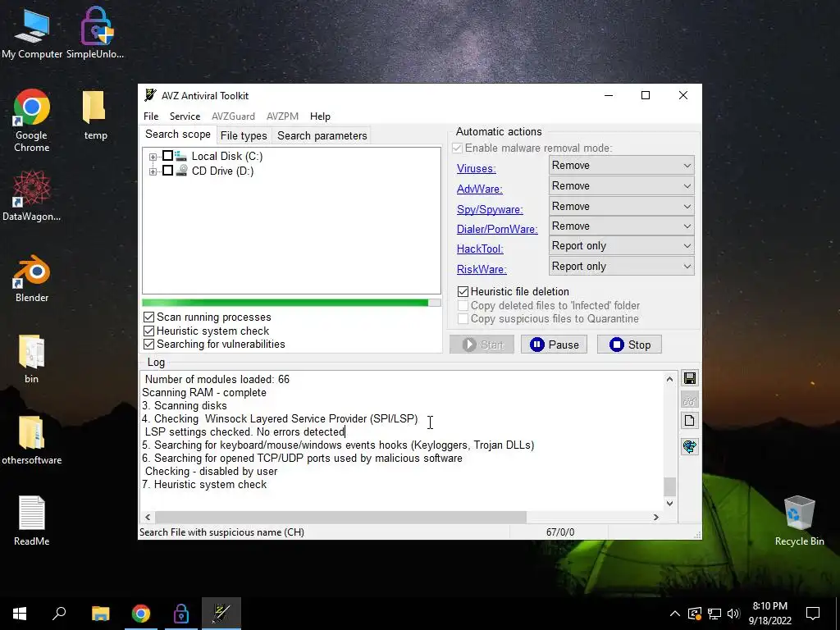
Task: Click the Dialer/PornWare link
Action: [497, 229]
